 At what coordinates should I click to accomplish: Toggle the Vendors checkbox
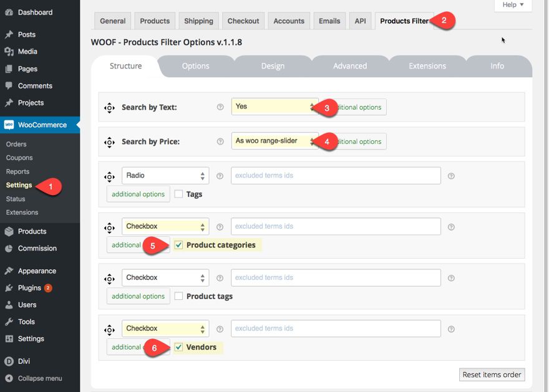(178, 348)
